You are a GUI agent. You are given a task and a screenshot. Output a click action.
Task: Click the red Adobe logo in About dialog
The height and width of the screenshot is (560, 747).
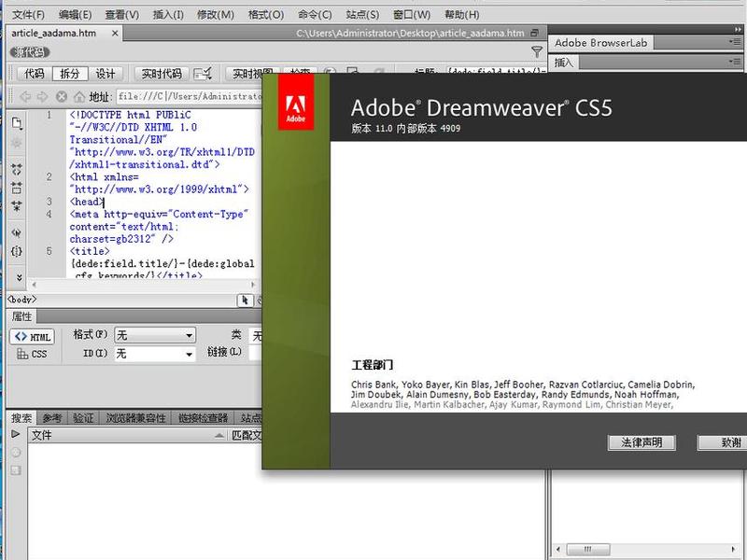pos(296,103)
